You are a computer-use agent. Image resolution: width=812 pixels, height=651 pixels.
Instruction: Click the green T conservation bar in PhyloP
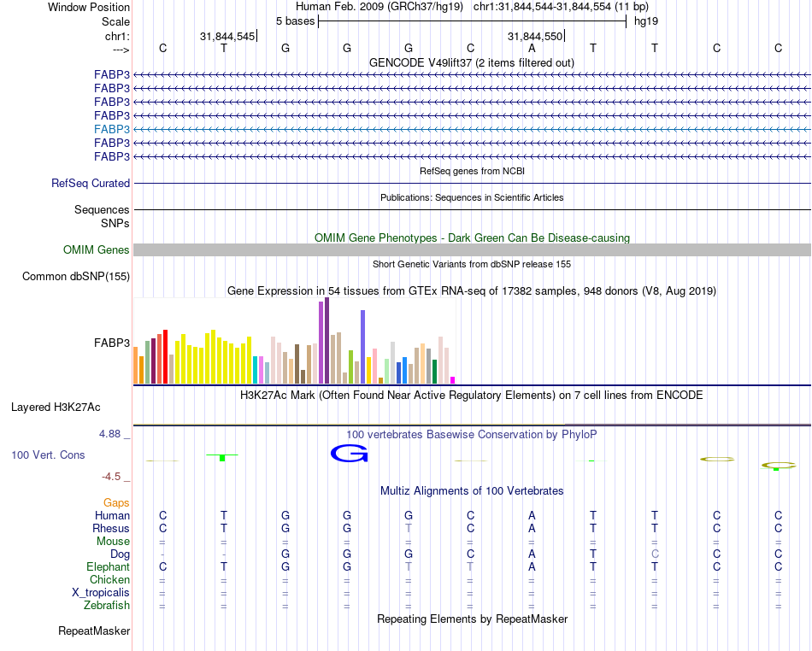[222, 457]
